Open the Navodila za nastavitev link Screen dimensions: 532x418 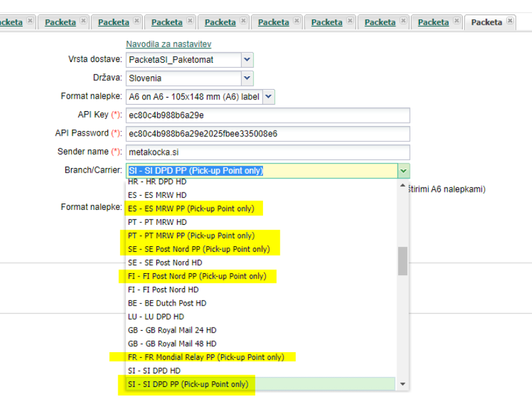tap(169, 44)
